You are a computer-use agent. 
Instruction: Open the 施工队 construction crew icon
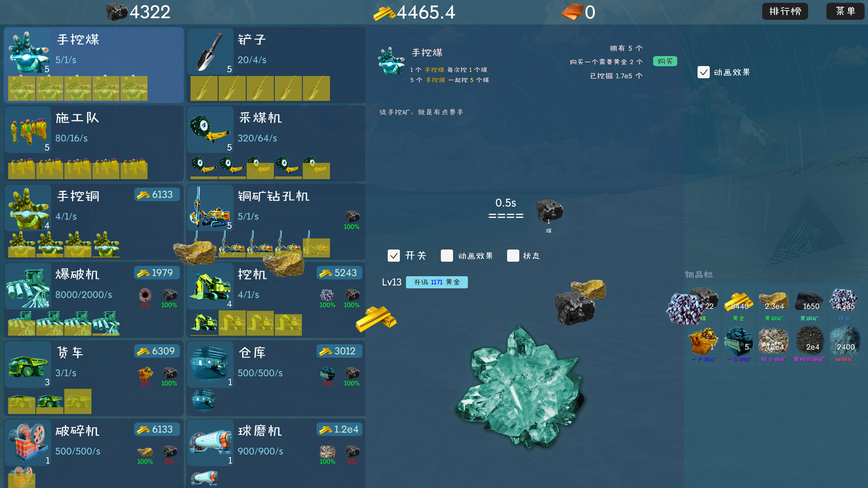point(28,130)
